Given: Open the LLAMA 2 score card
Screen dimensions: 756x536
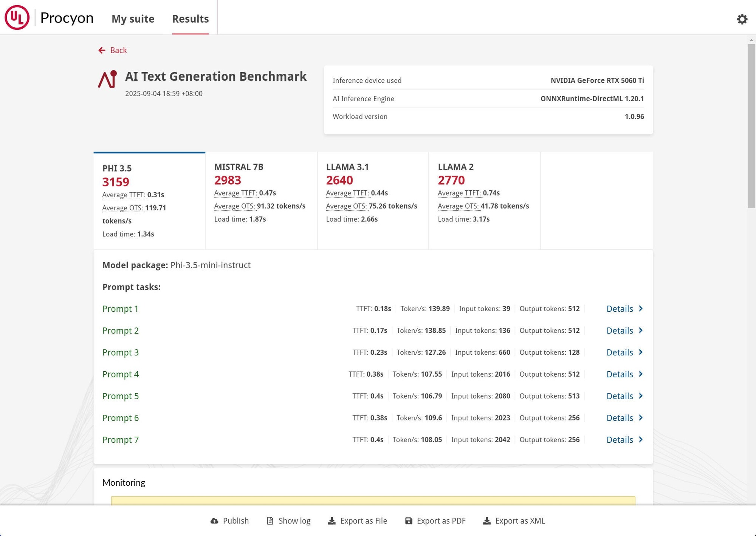Looking at the screenshot, I should click(484, 200).
